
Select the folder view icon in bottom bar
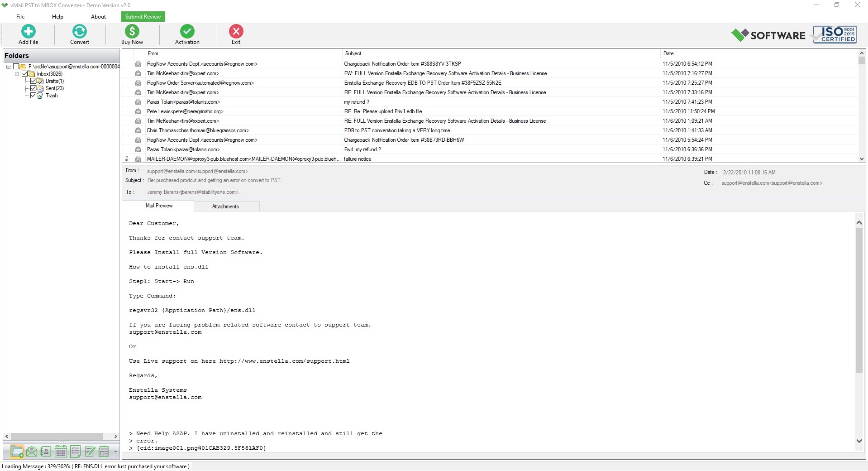tap(17, 451)
